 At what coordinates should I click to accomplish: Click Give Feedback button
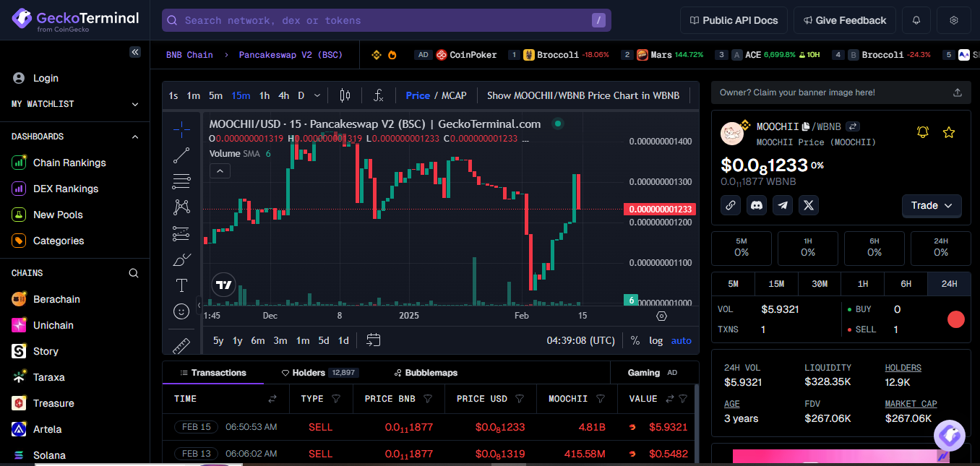click(x=845, y=20)
